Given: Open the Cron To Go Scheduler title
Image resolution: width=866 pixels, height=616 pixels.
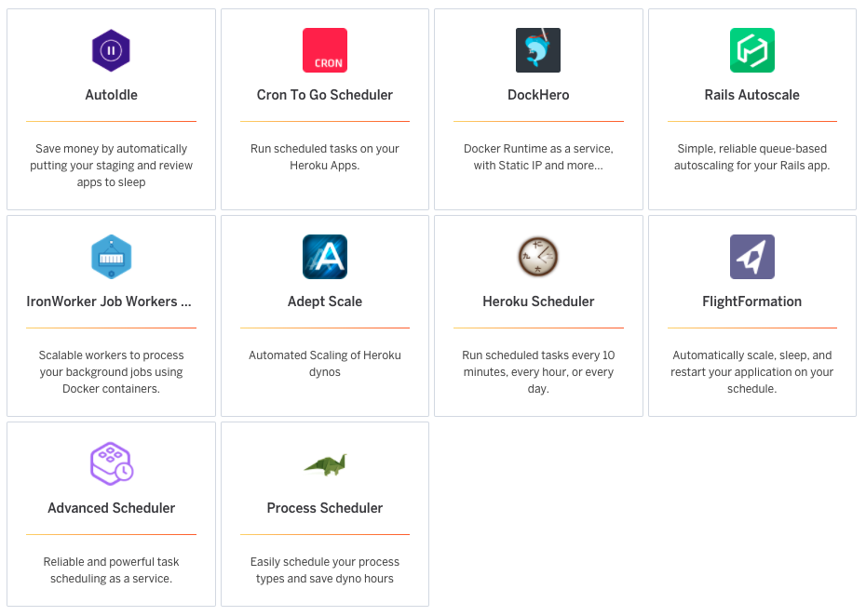Looking at the screenshot, I should tap(325, 95).
